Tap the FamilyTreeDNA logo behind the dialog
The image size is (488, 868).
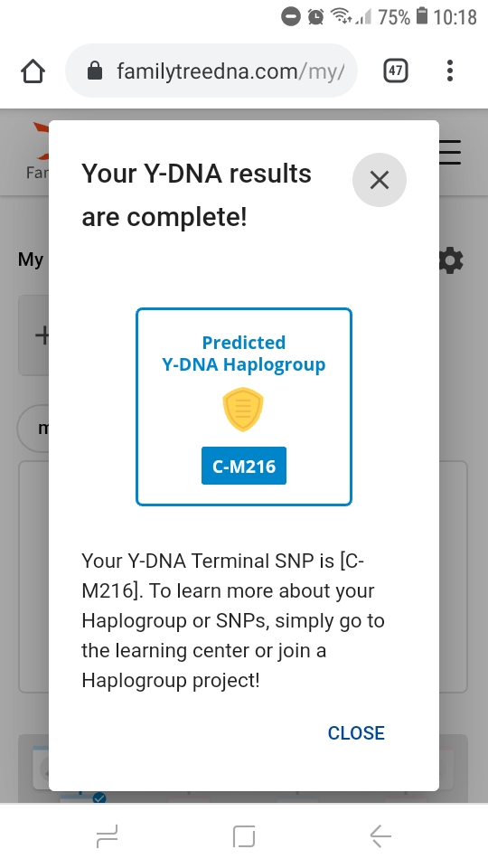tap(38, 152)
